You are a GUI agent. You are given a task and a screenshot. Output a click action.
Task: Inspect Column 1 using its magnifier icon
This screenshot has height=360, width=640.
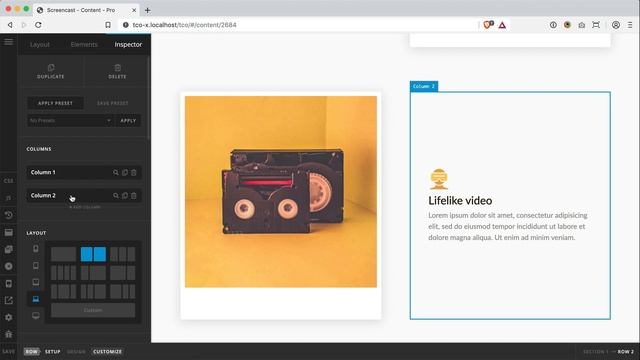(116, 173)
